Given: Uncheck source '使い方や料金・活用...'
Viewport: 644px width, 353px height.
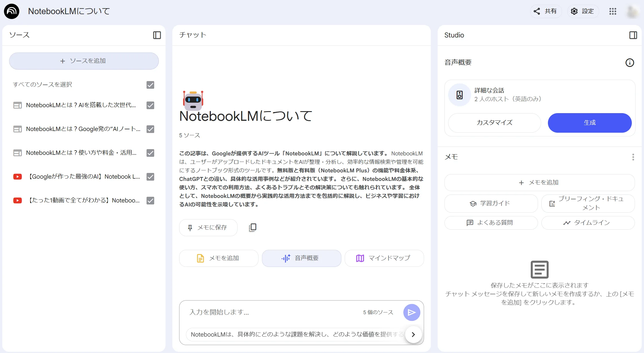Looking at the screenshot, I should (150, 153).
